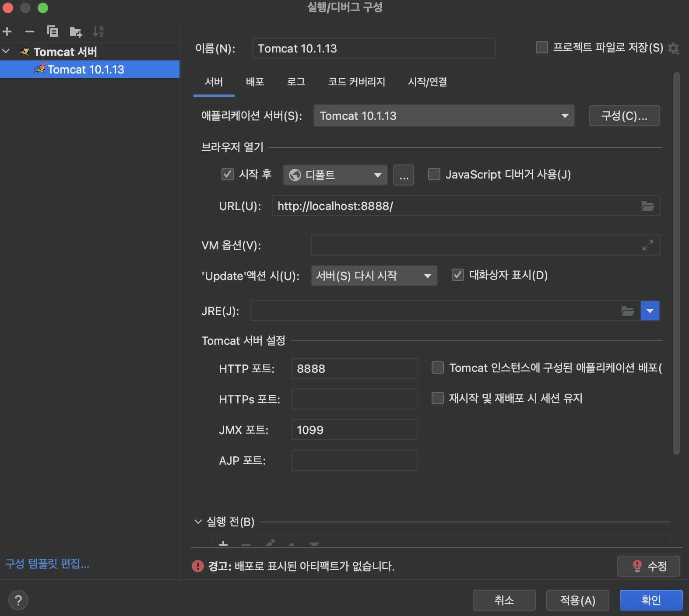Click the 적용(A) button
This screenshot has height=616, width=689.
coord(578,600)
